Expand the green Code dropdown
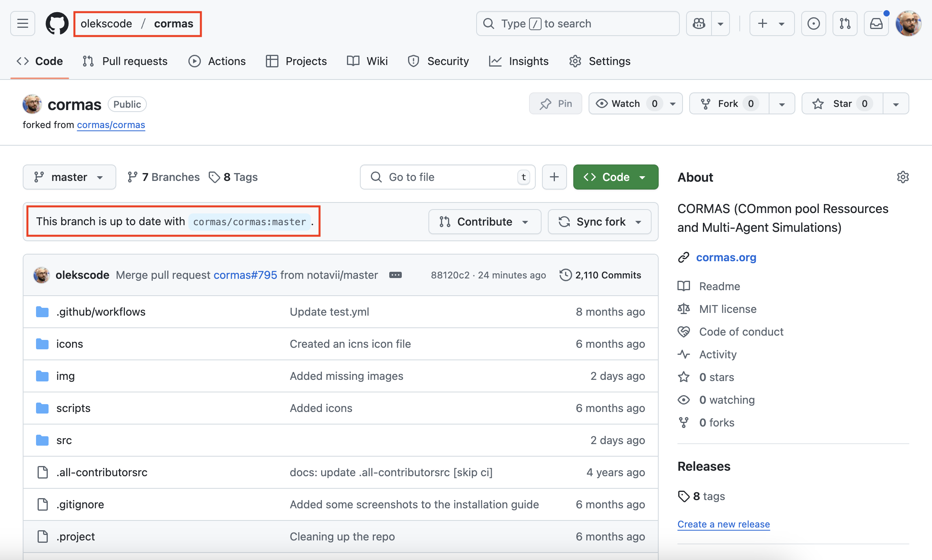 pos(616,177)
